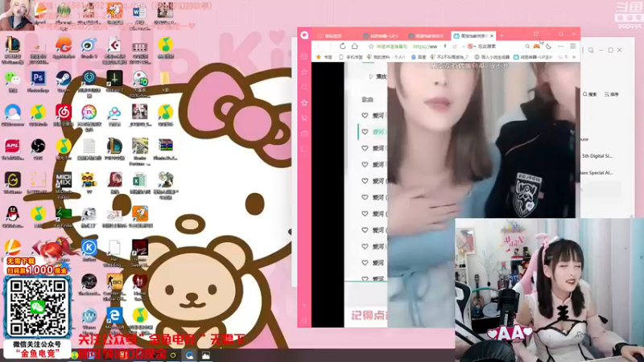Open the browser hamburger main menu
Image resolution: width=644 pixels, height=362 pixels.
pos(573,47)
